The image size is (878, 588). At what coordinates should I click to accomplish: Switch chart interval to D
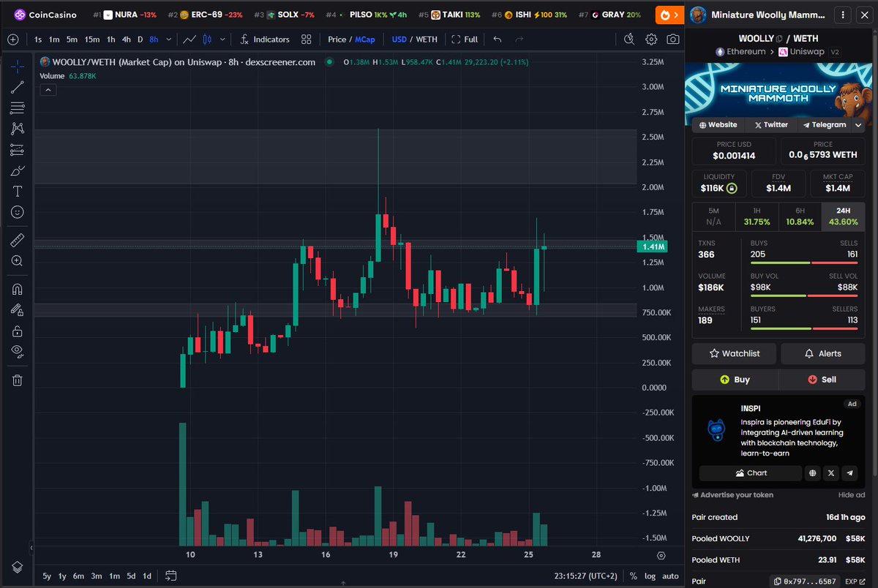140,39
